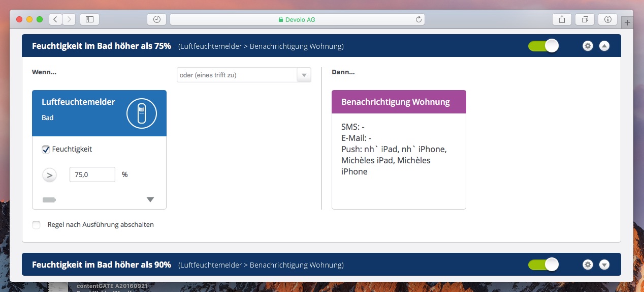Add a new Safari tab
This screenshot has height=292, width=644.
[x=627, y=22]
